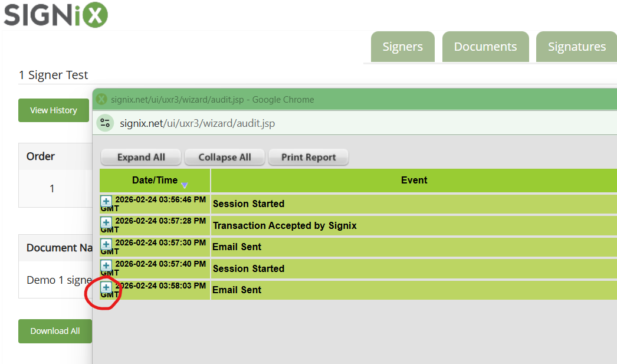This screenshot has width=617, height=364.
Task: Select the Transaction Accepted by Signix event text
Action: pos(284,225)
